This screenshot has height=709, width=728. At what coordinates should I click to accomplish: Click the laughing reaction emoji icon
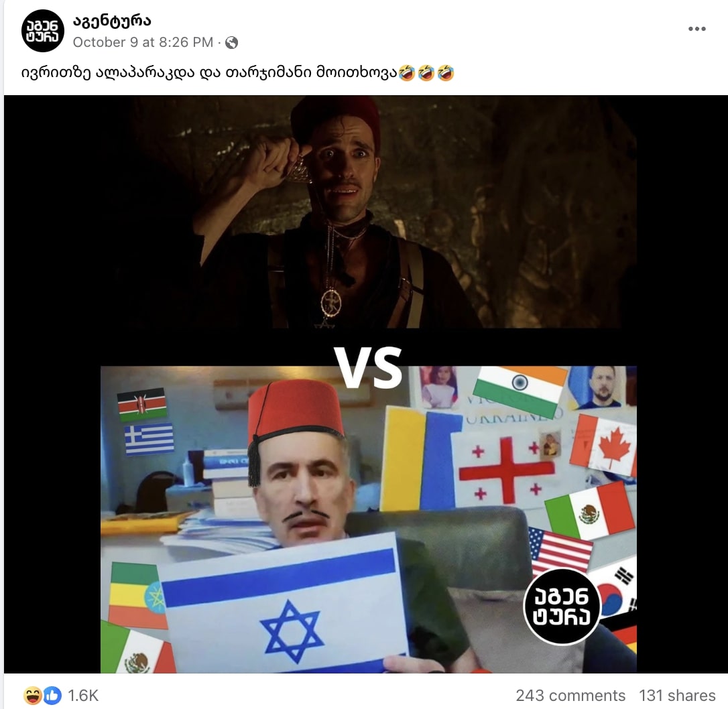[x=32, y=696]
